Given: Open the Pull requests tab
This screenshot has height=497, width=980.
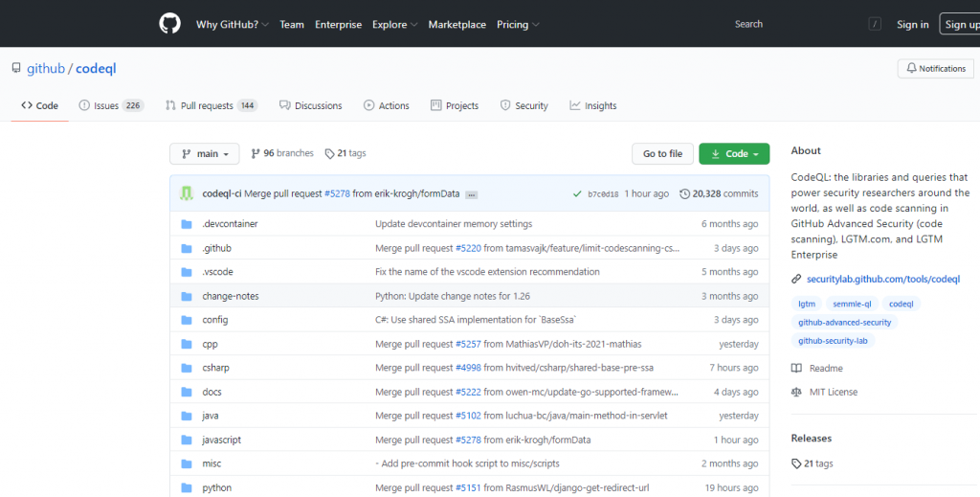Looking at the screenshot, I should [212, 105].
